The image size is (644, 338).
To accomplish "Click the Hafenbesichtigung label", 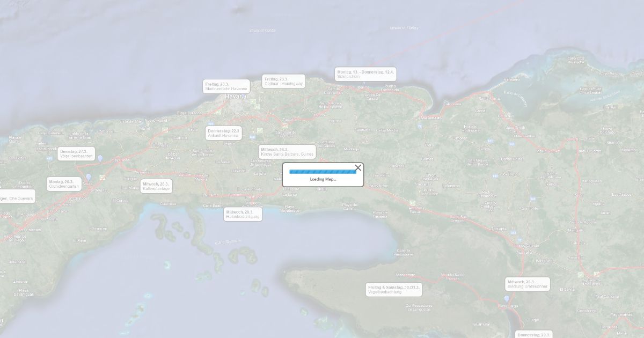I will [243, 214].
